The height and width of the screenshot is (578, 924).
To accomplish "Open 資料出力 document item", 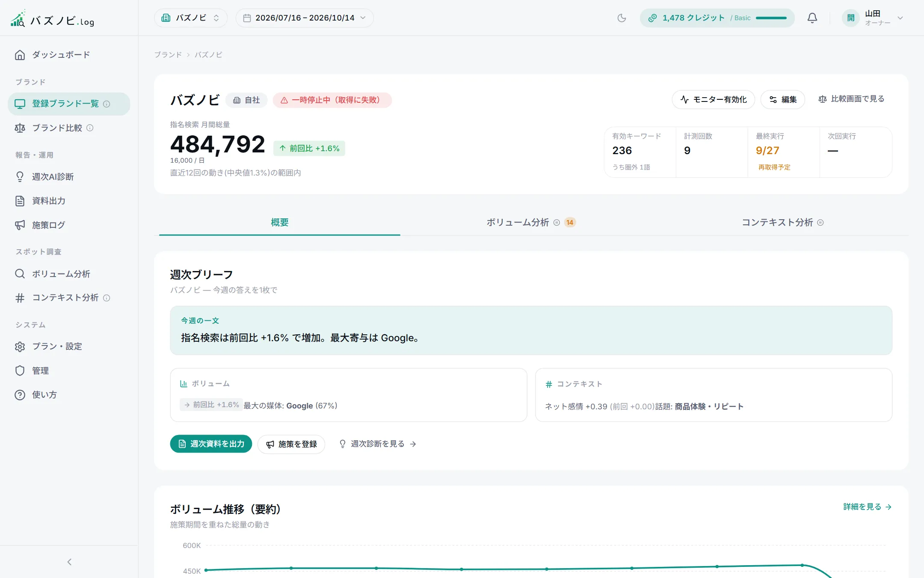I will pos(69,201).
